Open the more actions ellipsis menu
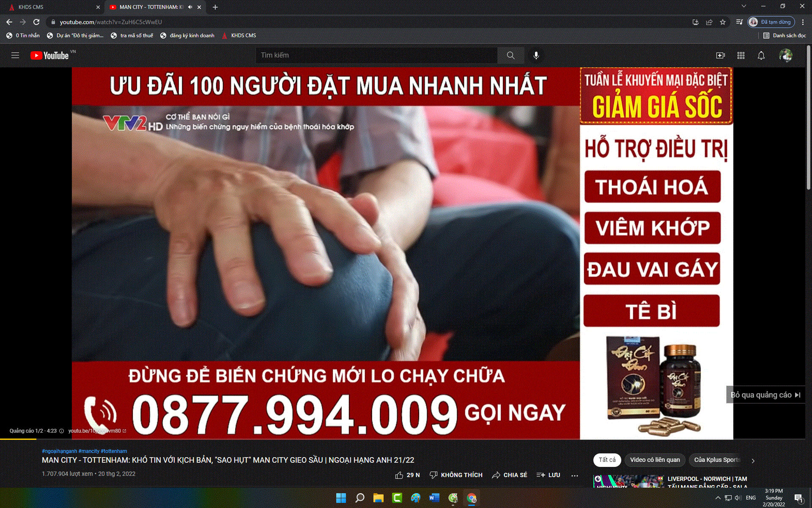The width and height of the screenshot is (812, 508). (x=574, y=475)
